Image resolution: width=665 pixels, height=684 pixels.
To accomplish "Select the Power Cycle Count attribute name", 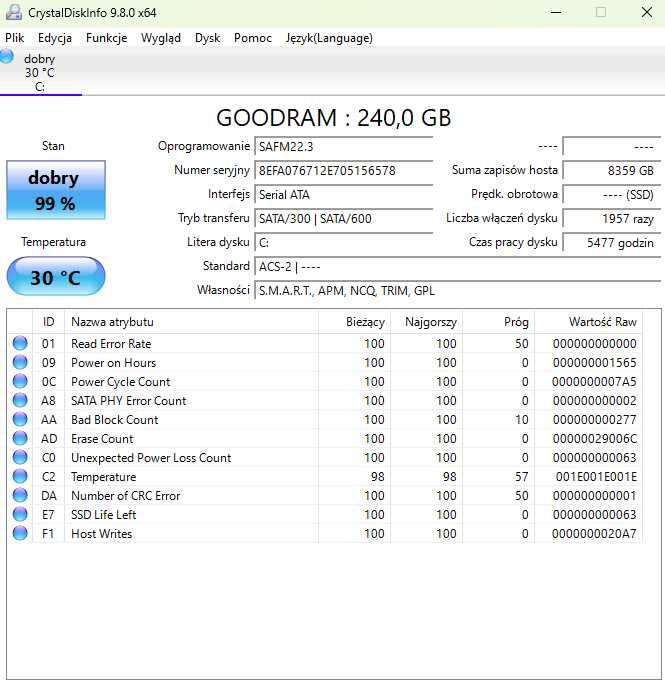I will [120, 382].
